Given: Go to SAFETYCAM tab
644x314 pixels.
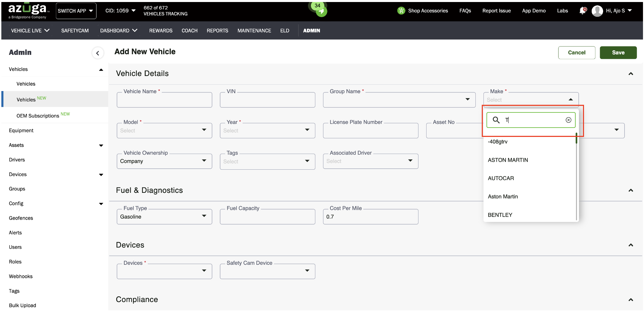Looking at the screenshot, I should [75, 30].
